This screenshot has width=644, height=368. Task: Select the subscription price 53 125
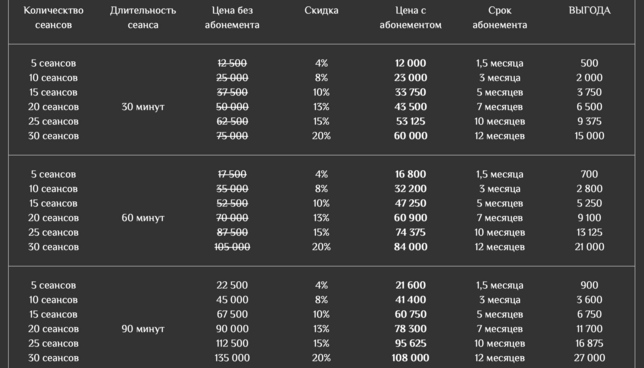(x=410, y=122)
